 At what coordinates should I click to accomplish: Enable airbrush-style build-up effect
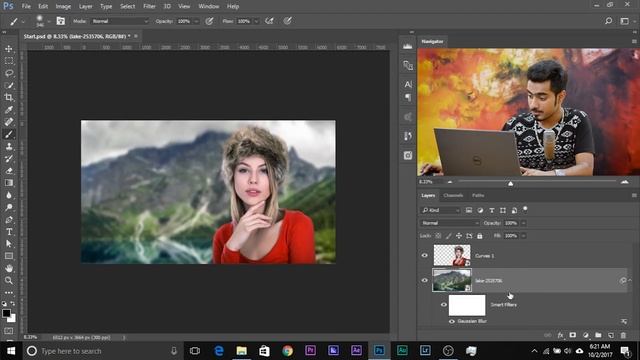tap(269, 21)
